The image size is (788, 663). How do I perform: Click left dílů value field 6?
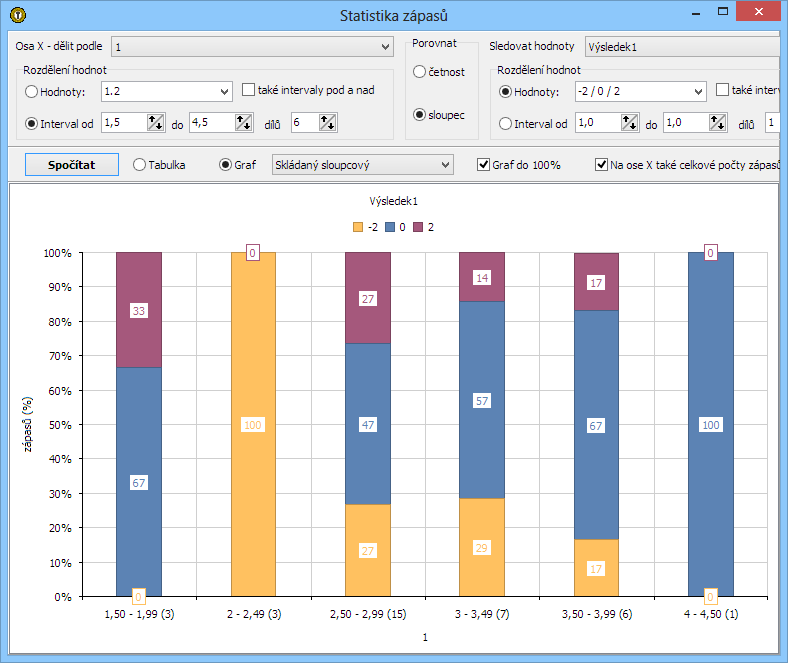click(x=305, y=122)
